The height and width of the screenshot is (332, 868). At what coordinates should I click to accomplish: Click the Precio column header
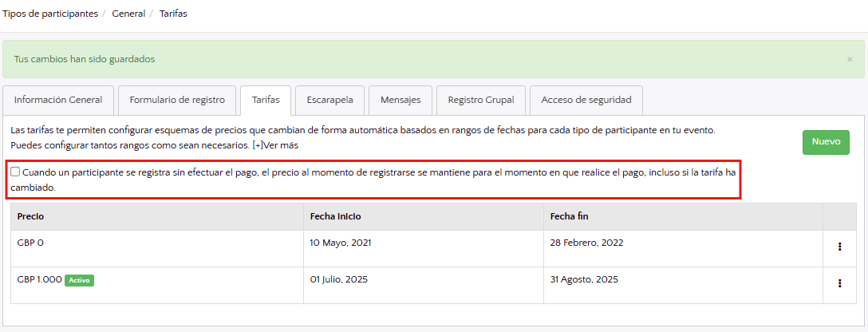point(30,216)
